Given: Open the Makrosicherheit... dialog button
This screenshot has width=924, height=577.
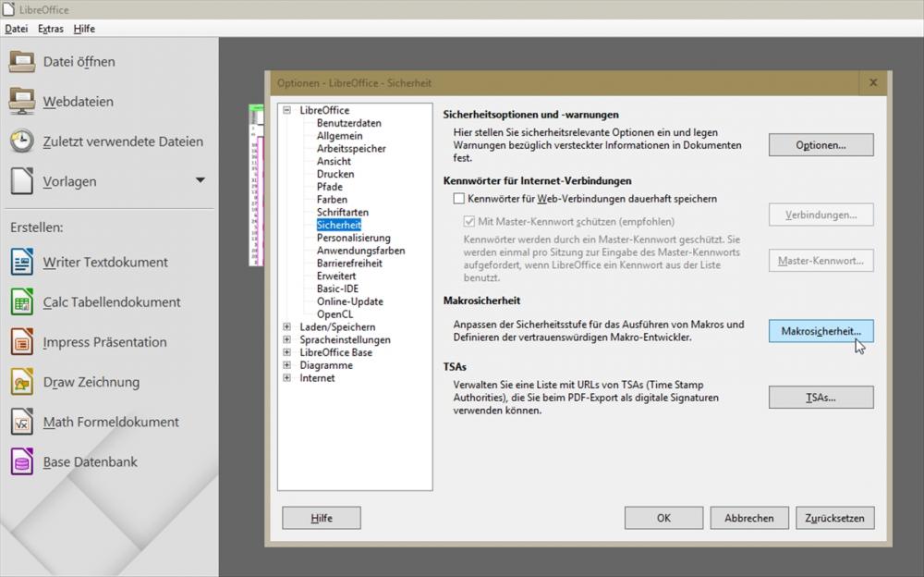Looking at the screenshot, I should point(821,331).
